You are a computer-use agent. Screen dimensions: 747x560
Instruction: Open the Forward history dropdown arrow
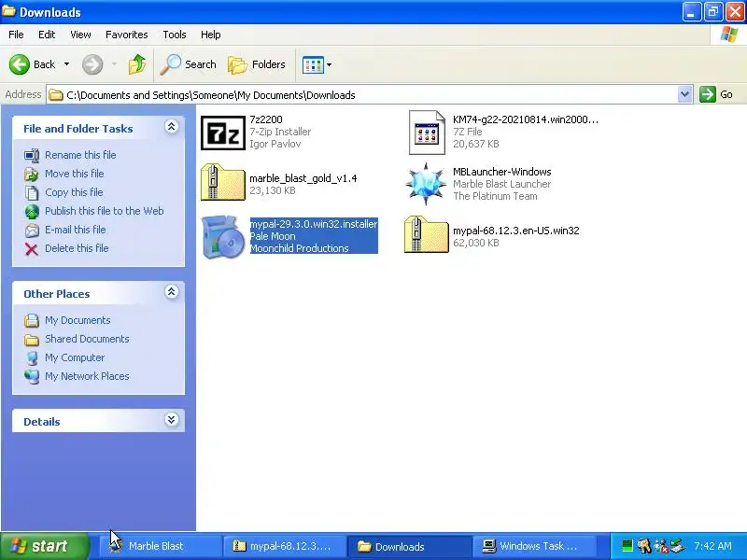(x=114, y=64)
